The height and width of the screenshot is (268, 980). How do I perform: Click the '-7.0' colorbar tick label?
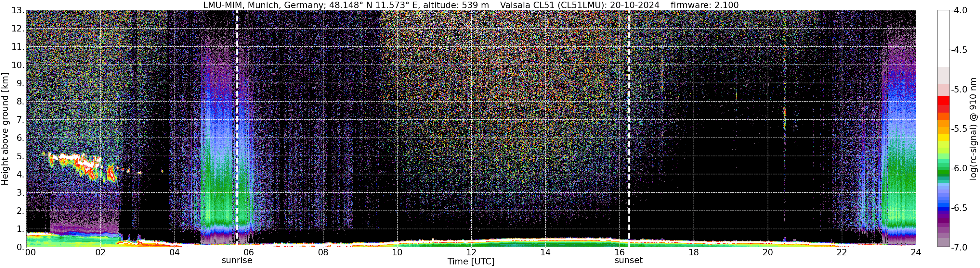click(959, 247)
